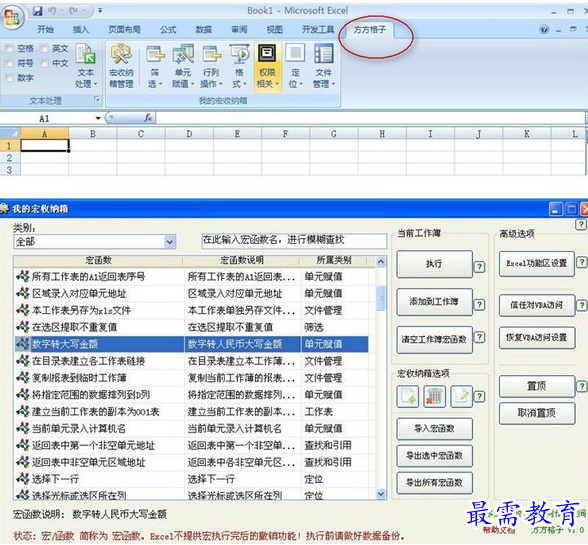Click the 导入宏函数 button

(x=434, y=429)
